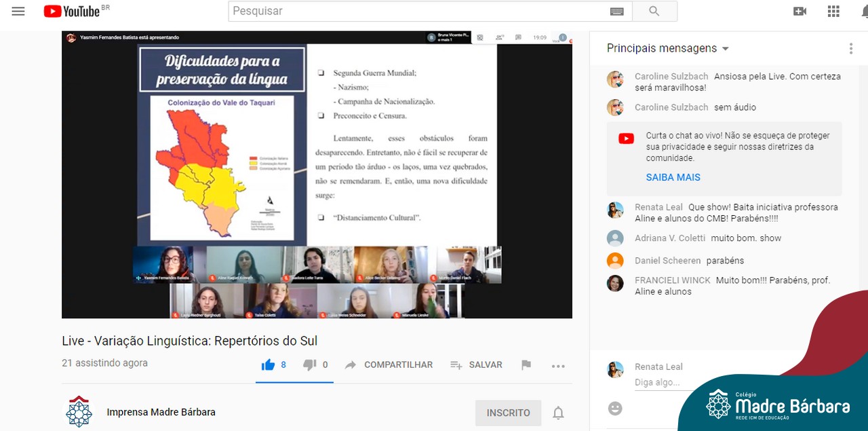
Task: Open the hamburger guide menu
Action: click(x=18, y=12)
